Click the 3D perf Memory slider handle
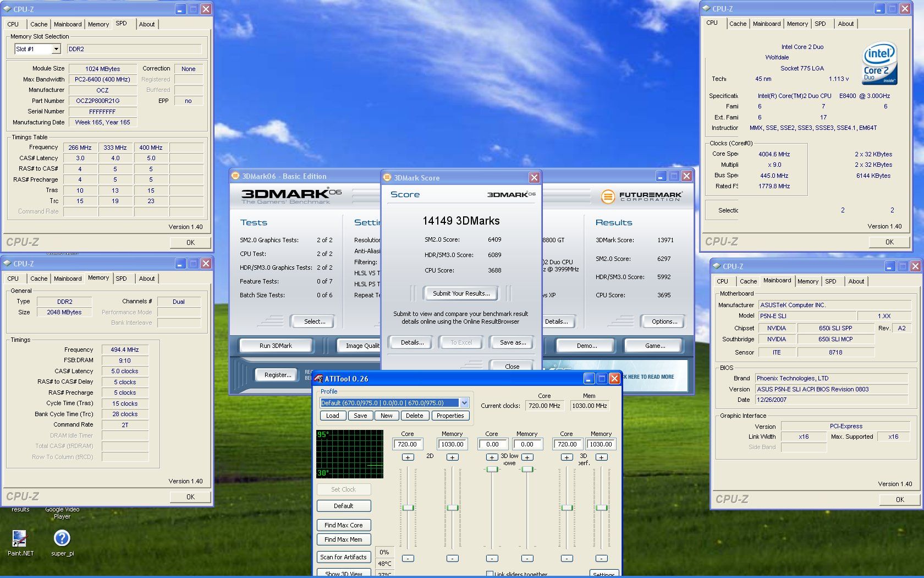The height and width of the screenshot is (578, 924). tap(601, 508)
